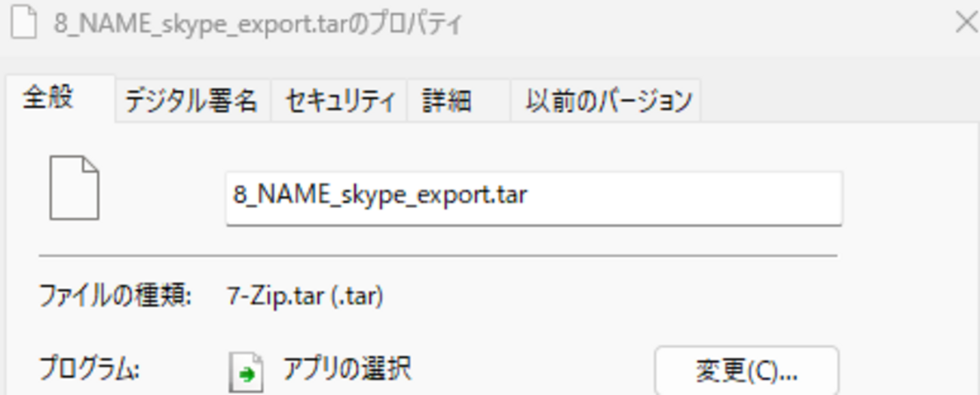Show the 以前のバージョン tab
The height and width of the screenshot is (395, 980).
pyautogui.click(x=608, y=101)
